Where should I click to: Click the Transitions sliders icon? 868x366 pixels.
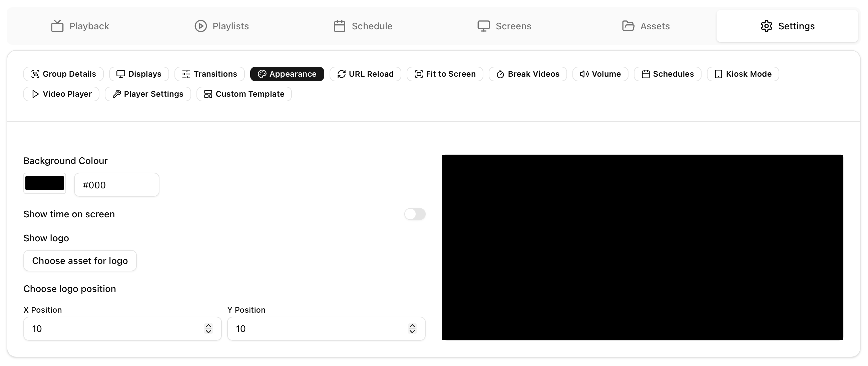tap(186, 74)
